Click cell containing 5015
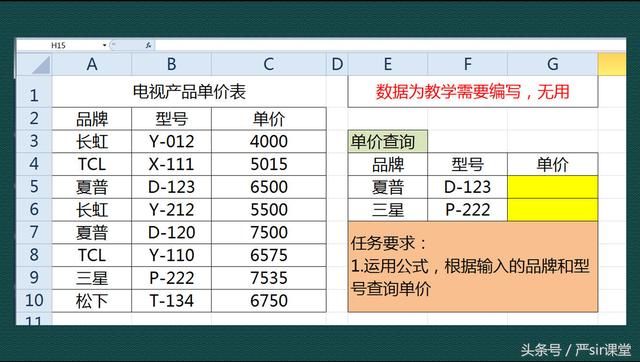Screen dimensions: 640x362 click(x=269, y=164)
